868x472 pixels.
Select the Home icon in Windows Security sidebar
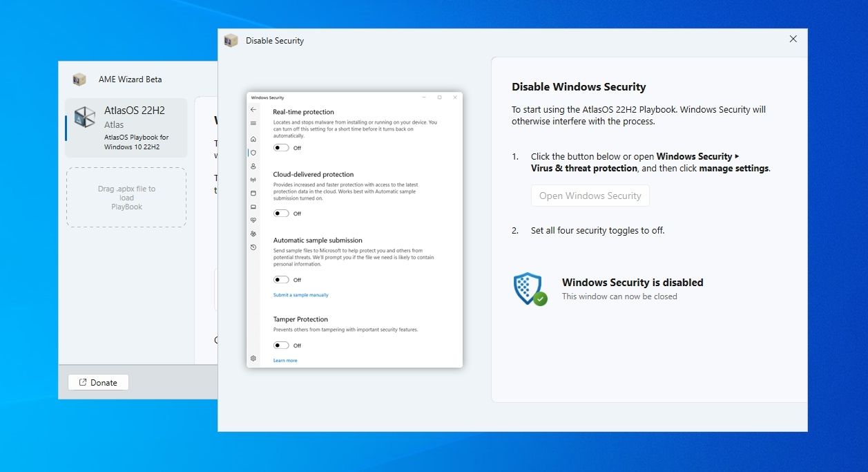pyautogui.click(x=253, y=139)
